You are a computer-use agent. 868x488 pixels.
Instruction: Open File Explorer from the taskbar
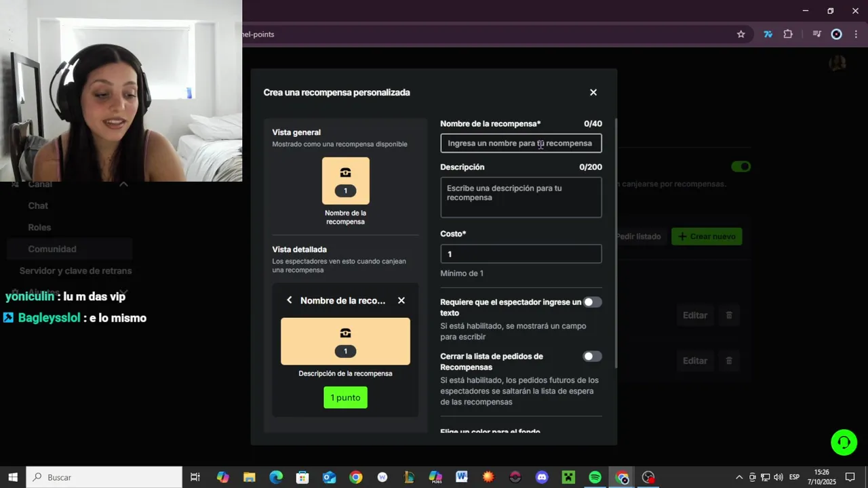tap(249, 477)
